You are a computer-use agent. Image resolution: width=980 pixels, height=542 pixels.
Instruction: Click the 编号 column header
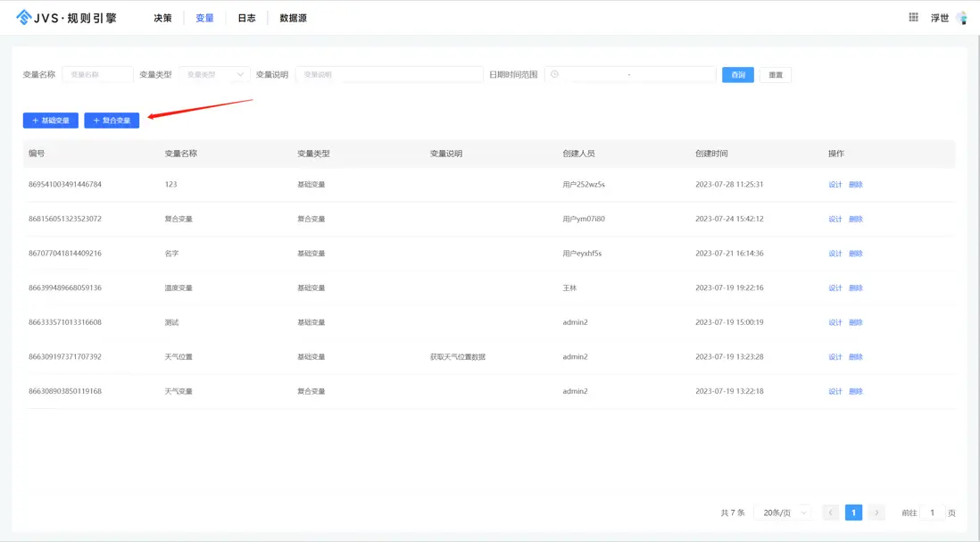point(37,154)
